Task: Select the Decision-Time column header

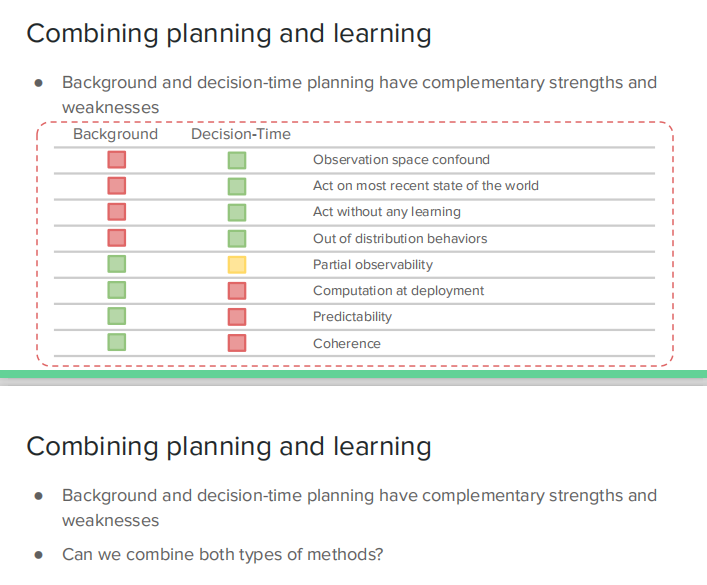Action: [241, 134]
